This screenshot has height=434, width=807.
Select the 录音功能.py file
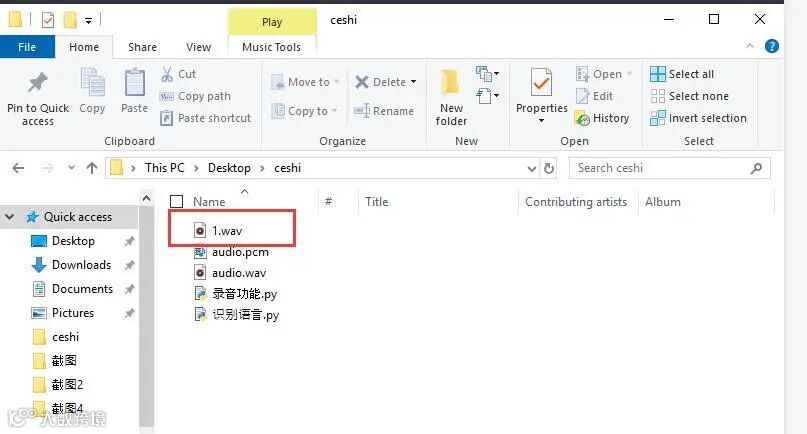point(236,294)
